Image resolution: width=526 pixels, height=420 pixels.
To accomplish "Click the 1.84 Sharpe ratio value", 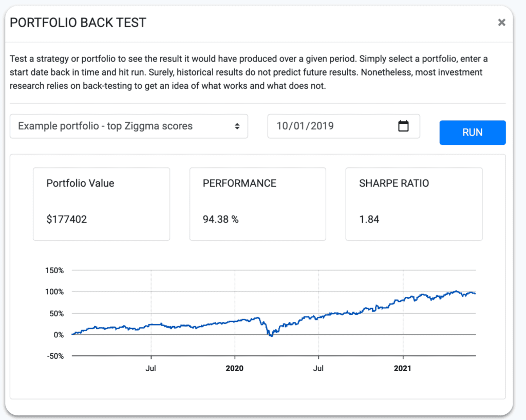I will click(x=369, y=219).
